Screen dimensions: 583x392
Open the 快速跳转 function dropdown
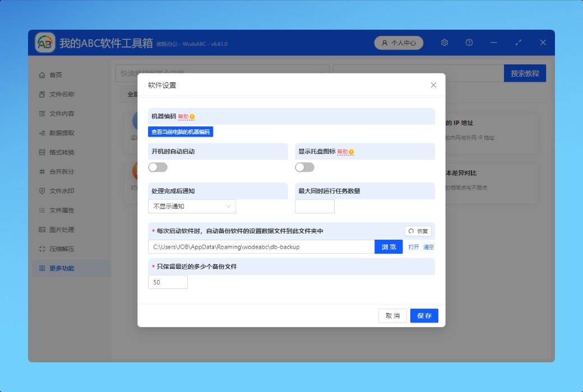tap(222, 73)
